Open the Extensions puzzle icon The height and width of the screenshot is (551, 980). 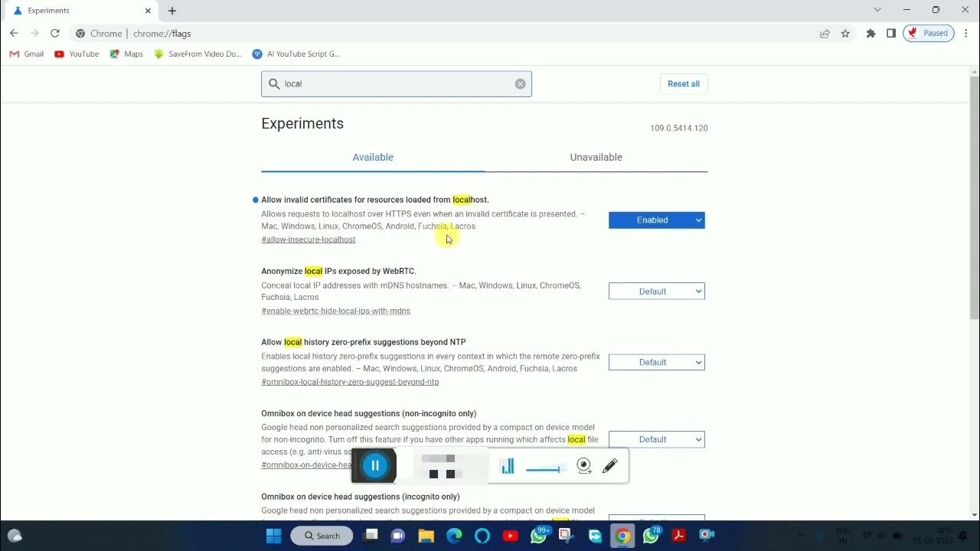coord(871,34)
